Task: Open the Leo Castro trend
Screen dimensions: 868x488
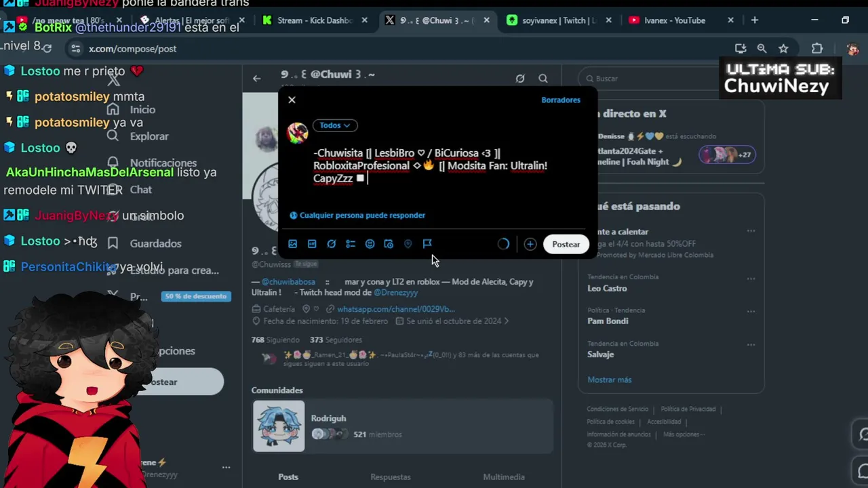Action: pyautogui.click(x=607, y=289)
